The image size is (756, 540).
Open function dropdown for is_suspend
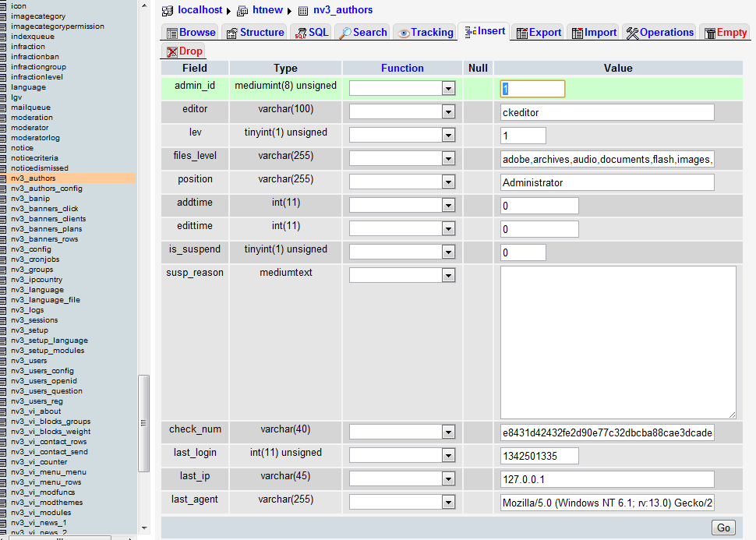click(x=402, y=252)
